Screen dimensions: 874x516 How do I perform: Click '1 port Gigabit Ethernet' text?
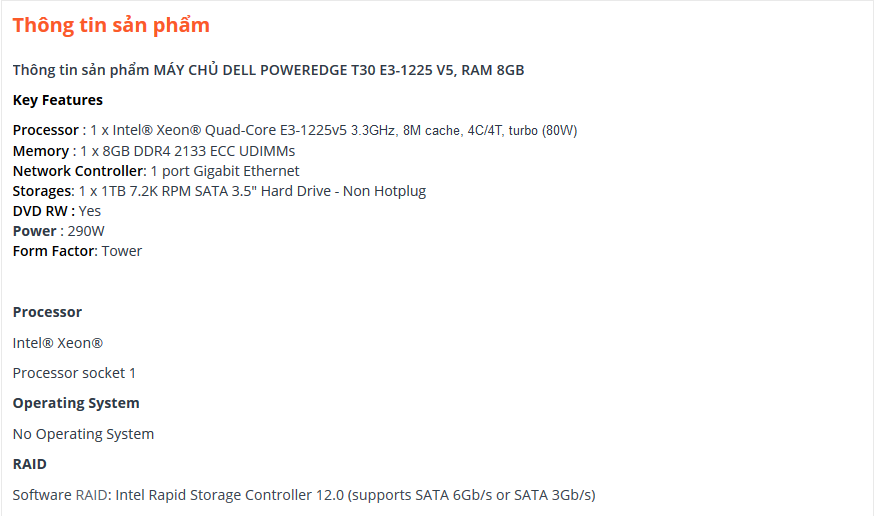coord(225,171)
